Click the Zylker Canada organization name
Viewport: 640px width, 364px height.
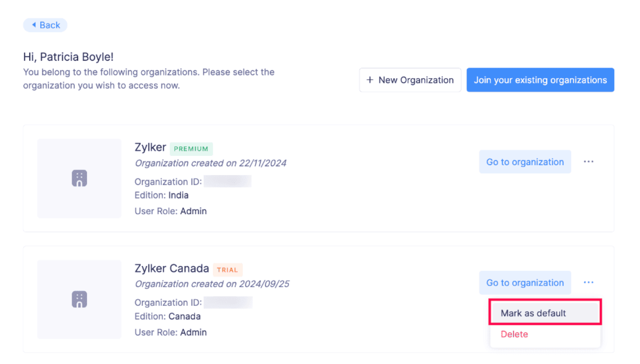(172, 268)
